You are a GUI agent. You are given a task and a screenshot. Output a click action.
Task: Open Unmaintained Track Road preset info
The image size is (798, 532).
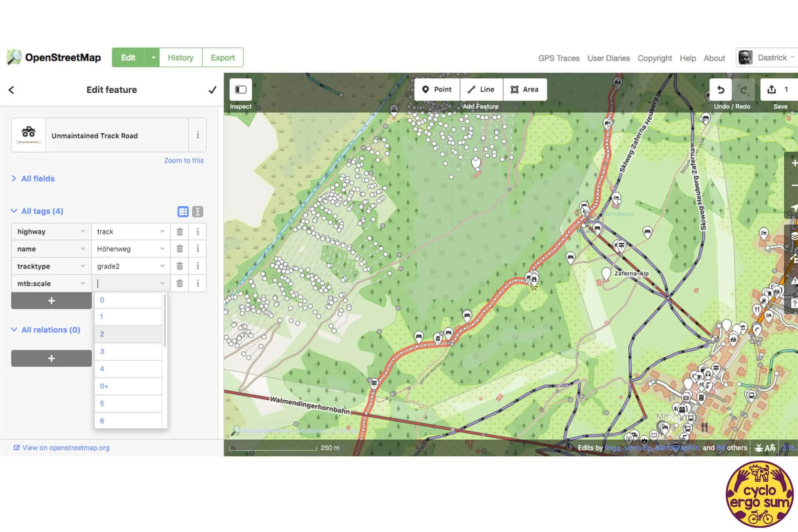[198, 135]
